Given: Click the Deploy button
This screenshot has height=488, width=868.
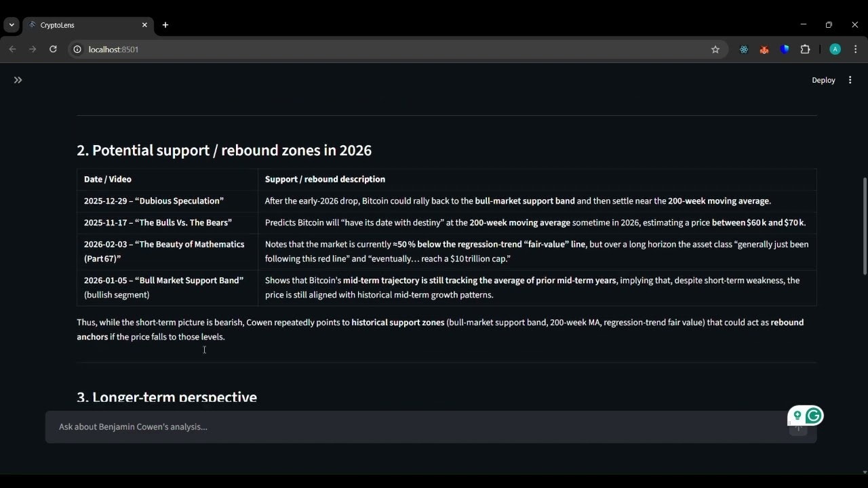Looking at the screenshot, I should pos(823,80).
